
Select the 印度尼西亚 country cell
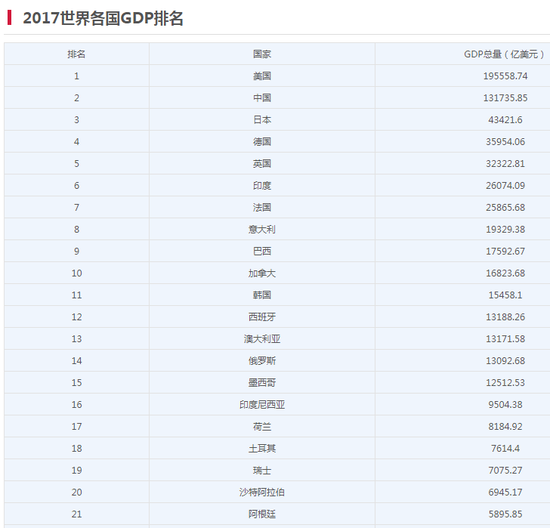pyautogui.click(x=262, y=405)
